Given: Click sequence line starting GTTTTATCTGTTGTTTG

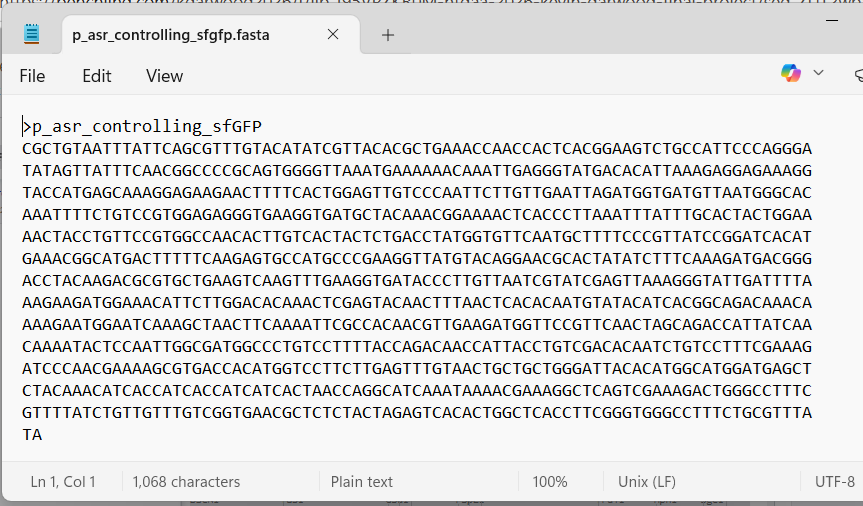Looking at the screenshot, I should (x=417, y=413).
